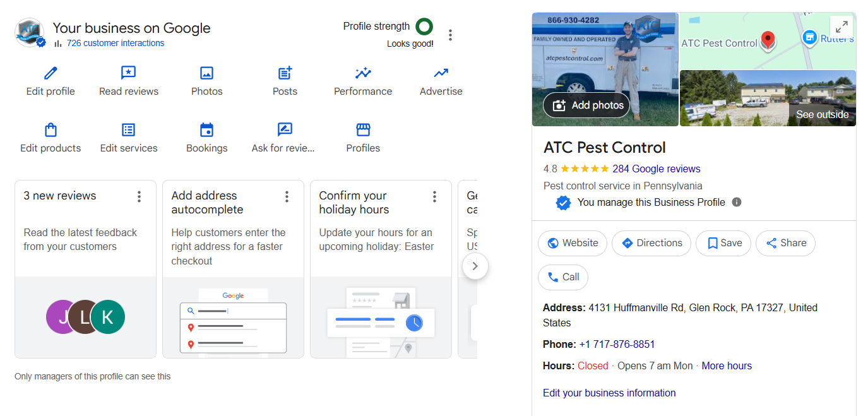
Task: Open options menu on 3 new reviews card
Action: [x=140, y=197]
